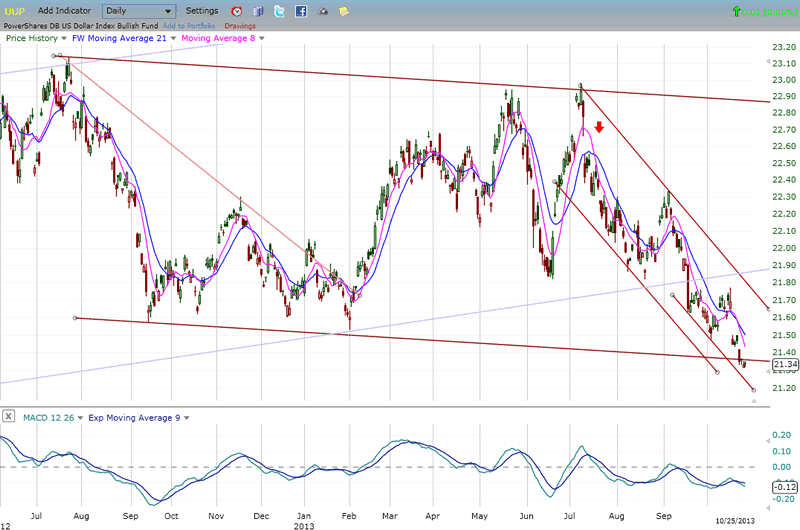Screen dimensions: 800x530
Task: Click the green price change arrow
Action: (x=738, y=11)
